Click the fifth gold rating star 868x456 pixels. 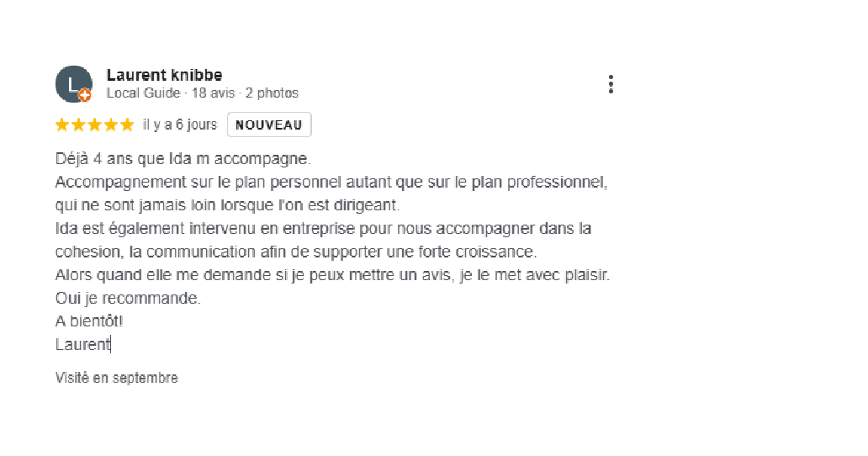tap(127, 125)
